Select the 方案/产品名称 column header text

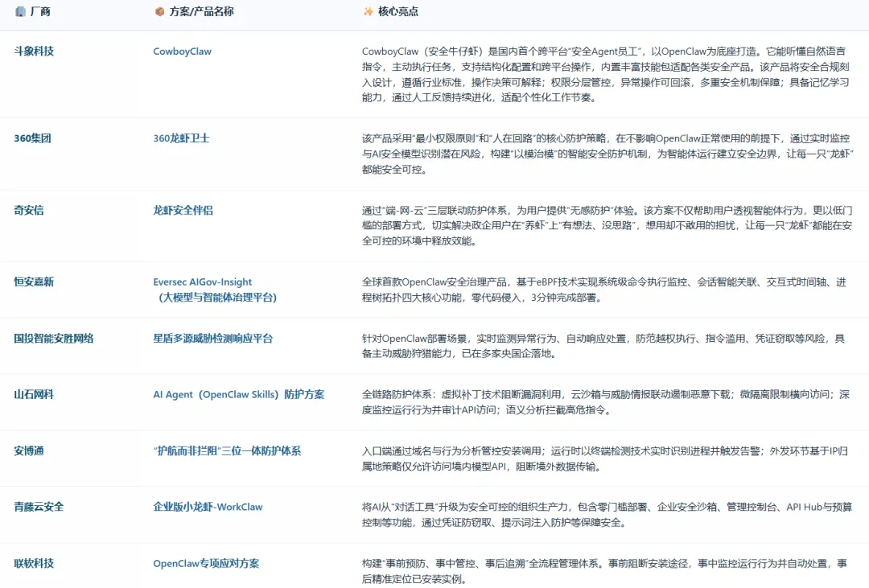(201, 11)
